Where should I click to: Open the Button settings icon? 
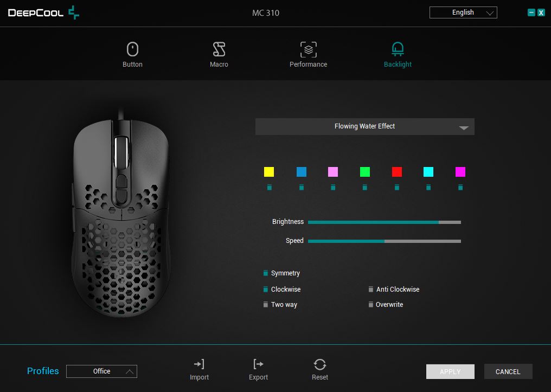coord(132,50)
